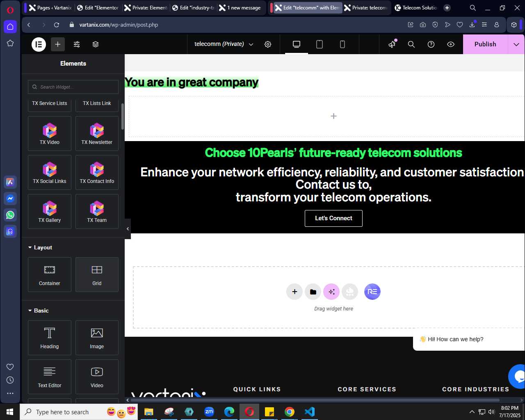The image size is (525, 420).
Task: Open What's New announcements icon
Action: (x=392, y=44)
